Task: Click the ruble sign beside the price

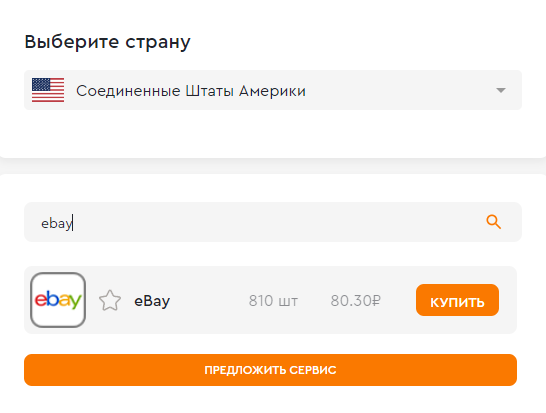Action: point(376,301)
